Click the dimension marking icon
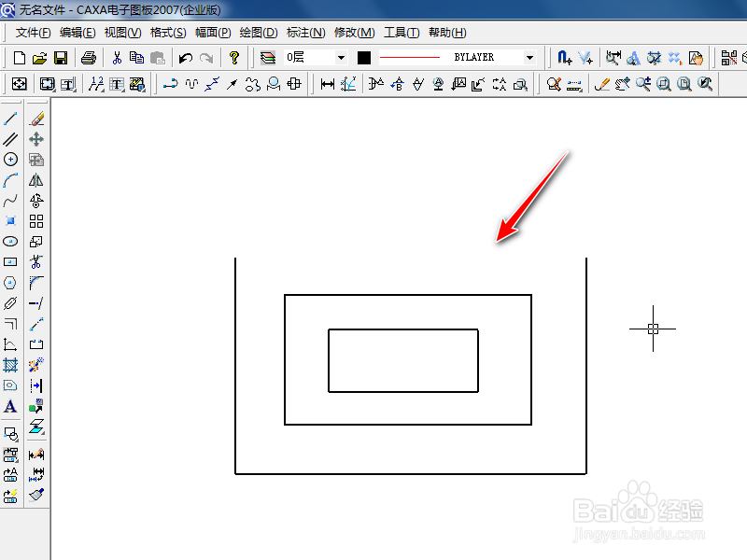747x560 pixels. click(x=328, y=84)
